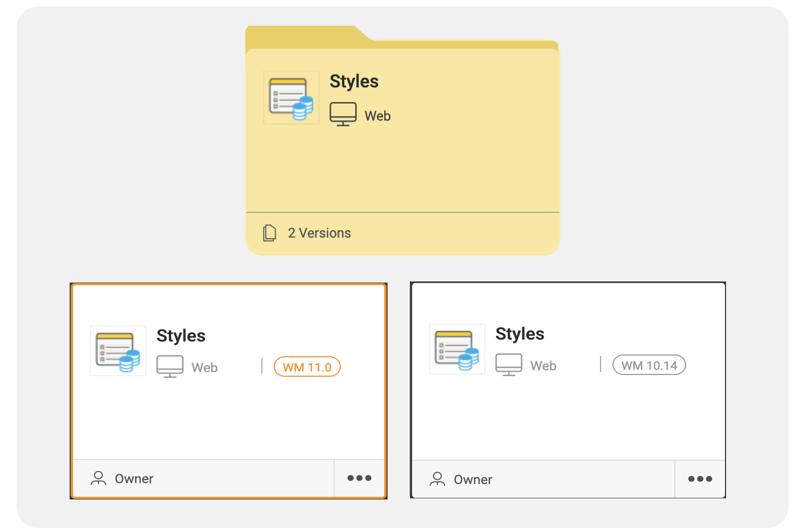Select the Web platform monitor icon on WM 11.0 card
The image size is (806, 532).
(x=168, y=367)
